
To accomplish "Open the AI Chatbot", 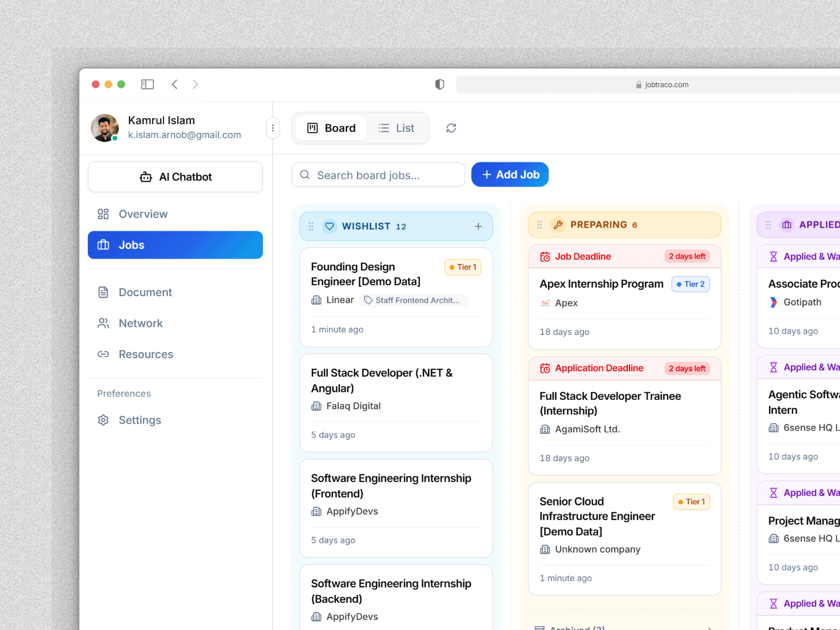I will tap(175, 177).
